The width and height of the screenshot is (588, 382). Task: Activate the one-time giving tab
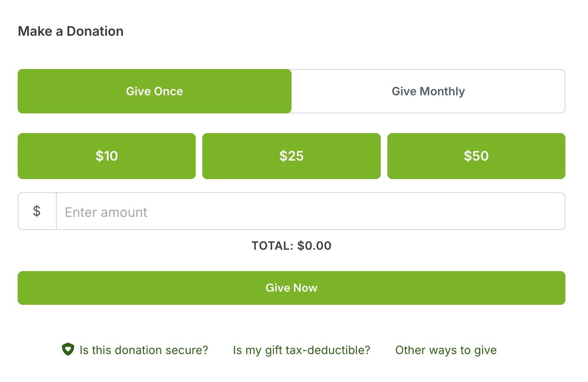[155, 91]
